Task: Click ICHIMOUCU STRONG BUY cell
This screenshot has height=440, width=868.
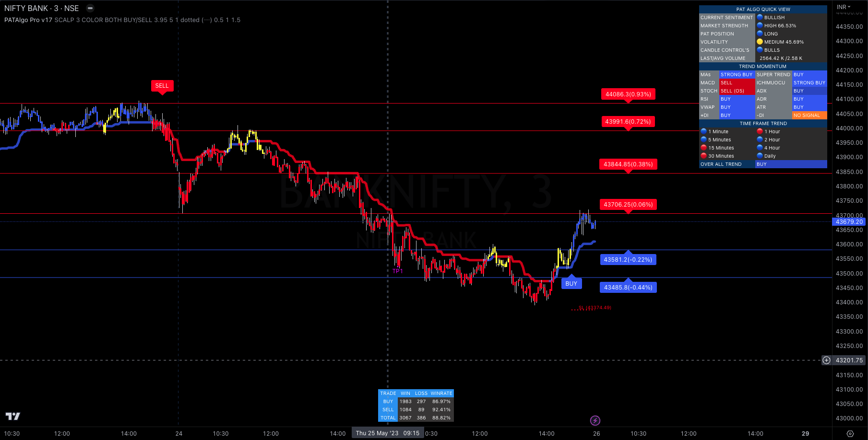Action: (x=809, y=82)
